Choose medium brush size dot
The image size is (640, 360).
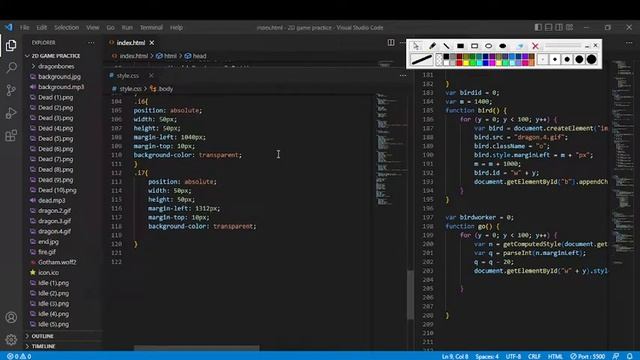(567, 59)
